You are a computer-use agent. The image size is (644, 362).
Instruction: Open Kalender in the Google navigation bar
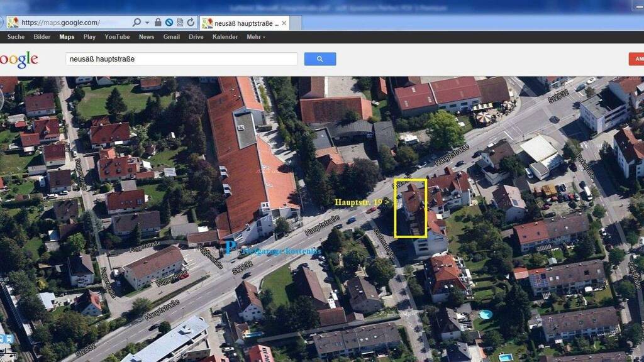pos(225,37)
